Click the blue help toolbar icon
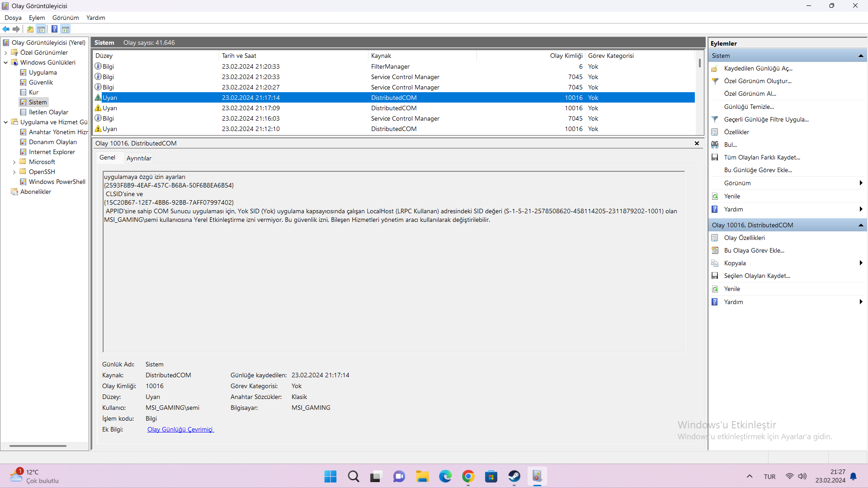The image size is (868, 488). pyautogui.click(x=54, y=29)
